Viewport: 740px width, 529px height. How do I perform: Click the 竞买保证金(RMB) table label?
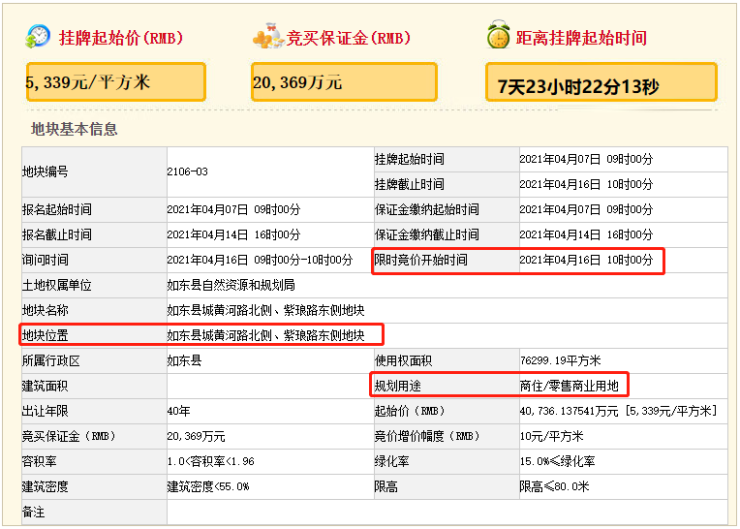click(x=69, y=436)
